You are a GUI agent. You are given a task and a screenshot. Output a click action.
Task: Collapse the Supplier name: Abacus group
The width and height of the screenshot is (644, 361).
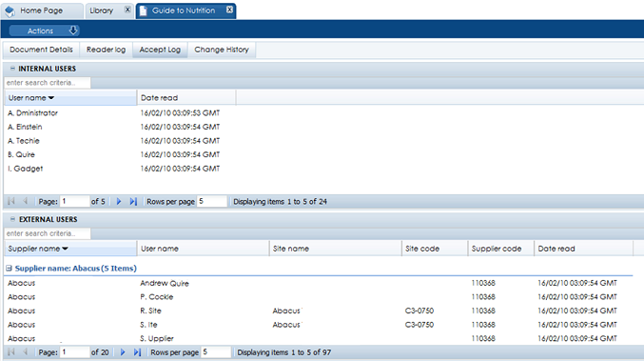(x=9, y=268)
